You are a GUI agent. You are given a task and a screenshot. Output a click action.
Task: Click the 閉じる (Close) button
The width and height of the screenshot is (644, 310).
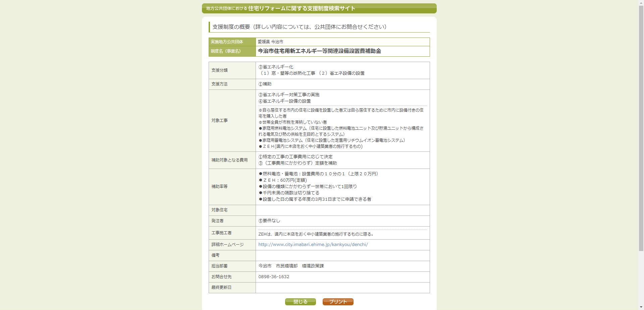pos(300,301)
